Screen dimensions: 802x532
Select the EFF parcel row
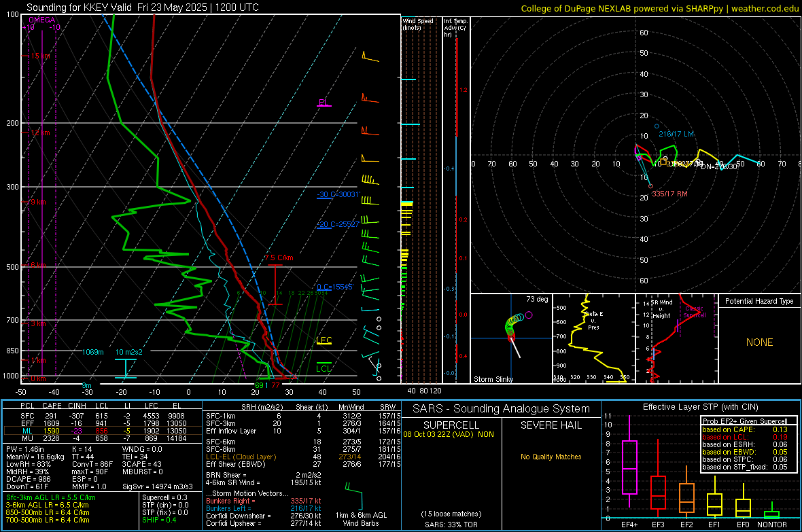click(103, 423)
